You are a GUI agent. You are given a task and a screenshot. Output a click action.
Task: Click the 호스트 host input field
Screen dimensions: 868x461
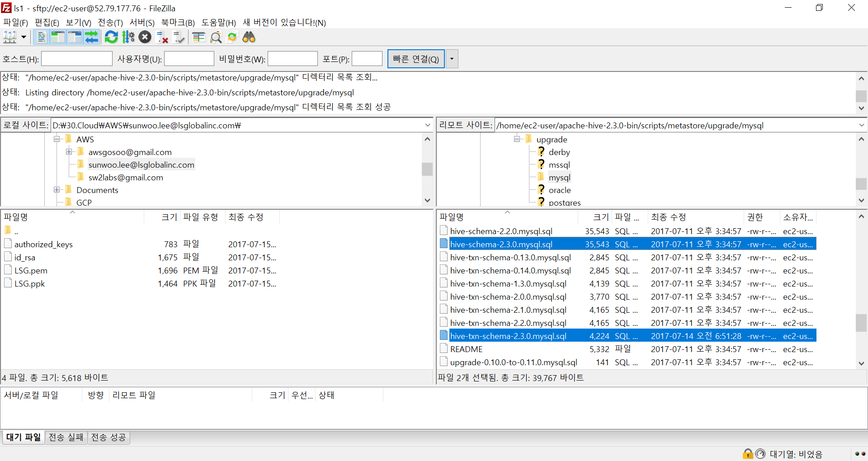77,59
